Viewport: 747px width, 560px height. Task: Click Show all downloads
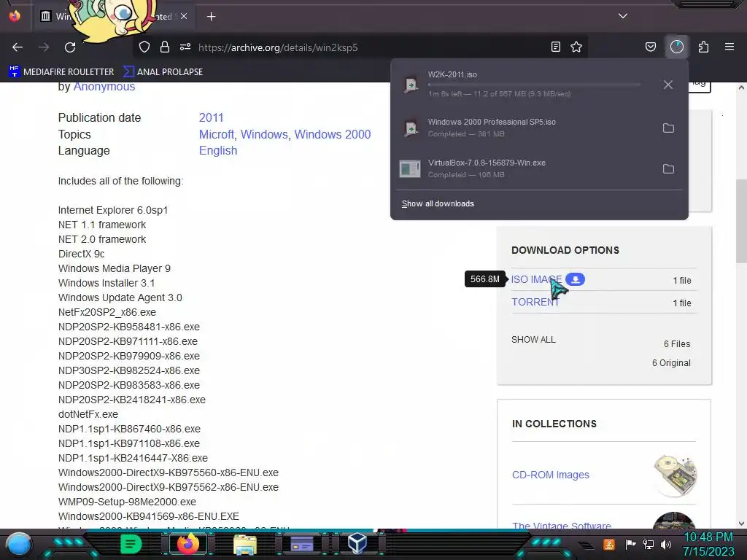click(438, 204)
